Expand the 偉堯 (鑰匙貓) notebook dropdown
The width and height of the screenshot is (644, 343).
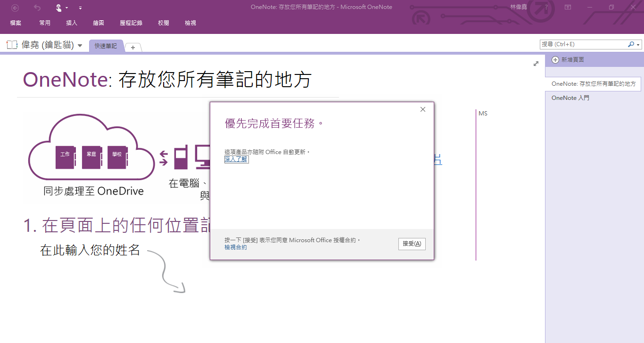(x=80, y=46)
